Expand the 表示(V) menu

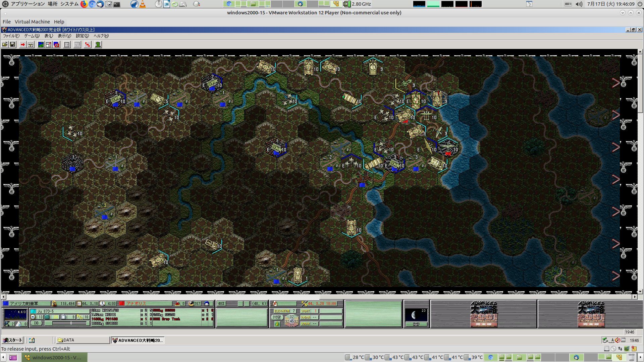(64, 36)
